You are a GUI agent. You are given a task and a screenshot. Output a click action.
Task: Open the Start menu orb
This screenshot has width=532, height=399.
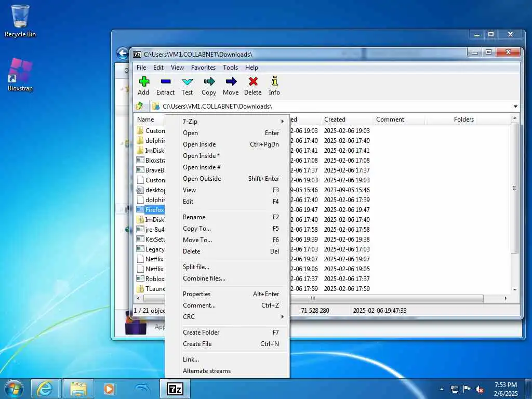click(14, 389)
